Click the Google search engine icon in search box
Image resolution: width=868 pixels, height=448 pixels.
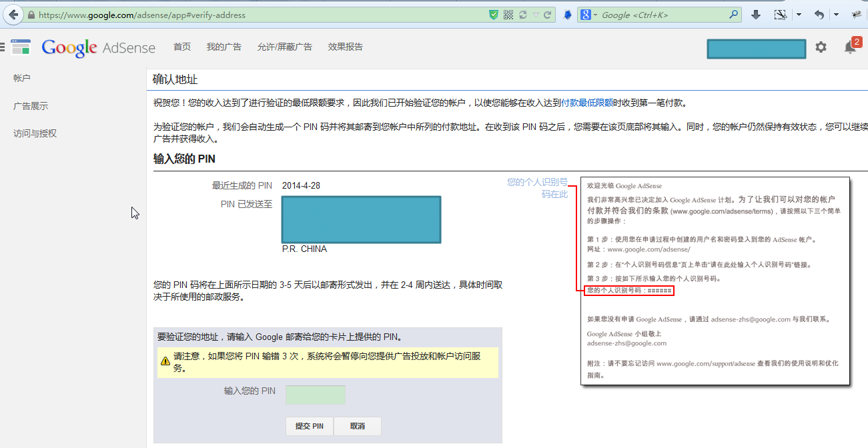pyautogui.click(x=584, y=14)
